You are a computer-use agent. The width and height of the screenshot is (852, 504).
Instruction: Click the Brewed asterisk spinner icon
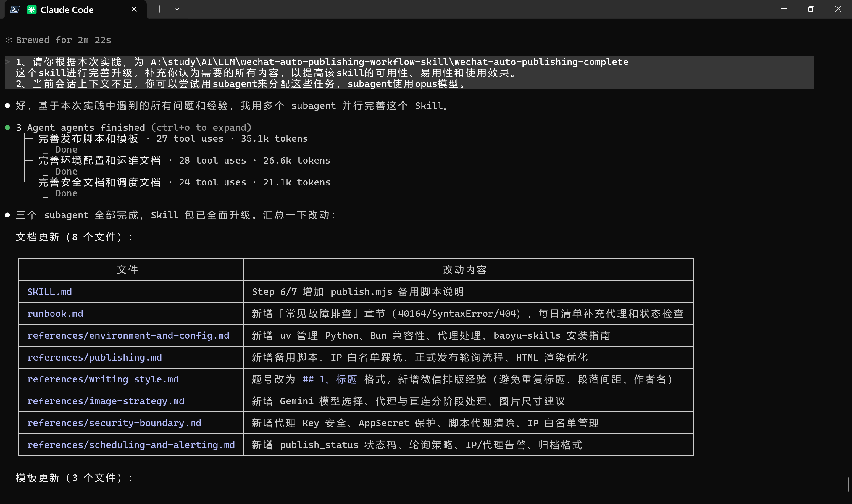9,40
